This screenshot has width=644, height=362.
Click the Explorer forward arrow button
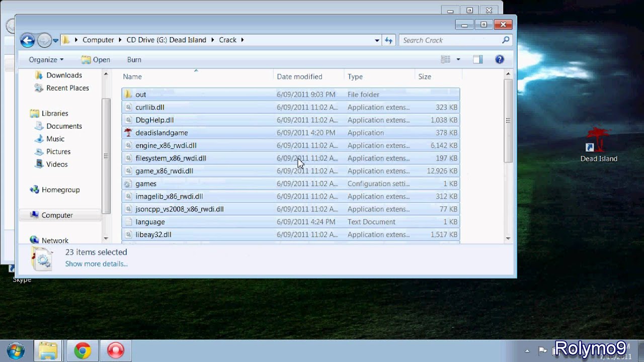[44, 40]
